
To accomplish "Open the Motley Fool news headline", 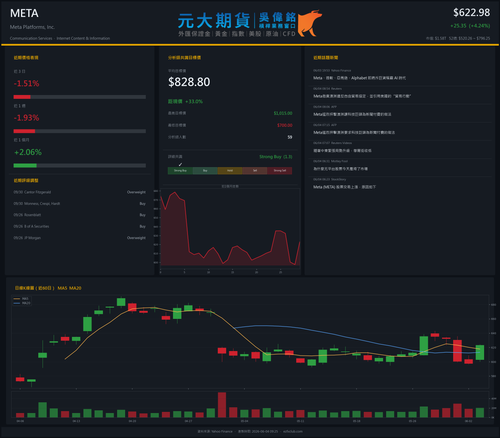I will point(340,169).
